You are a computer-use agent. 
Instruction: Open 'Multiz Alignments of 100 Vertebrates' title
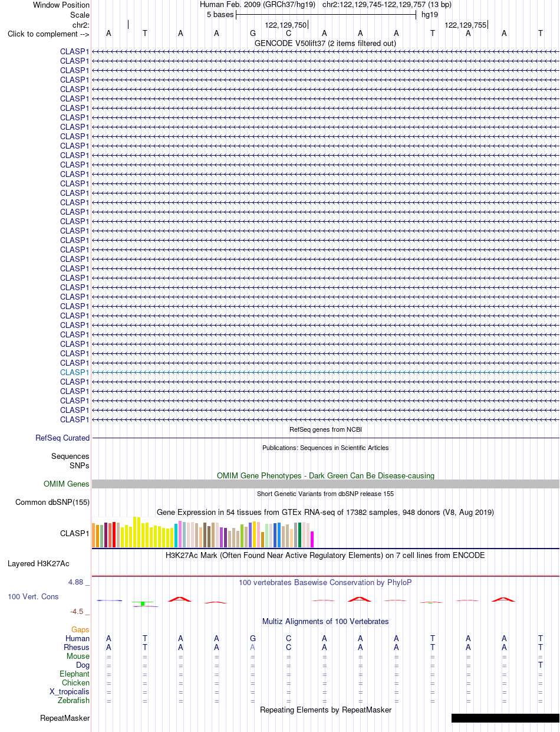[x=325, y=622]
